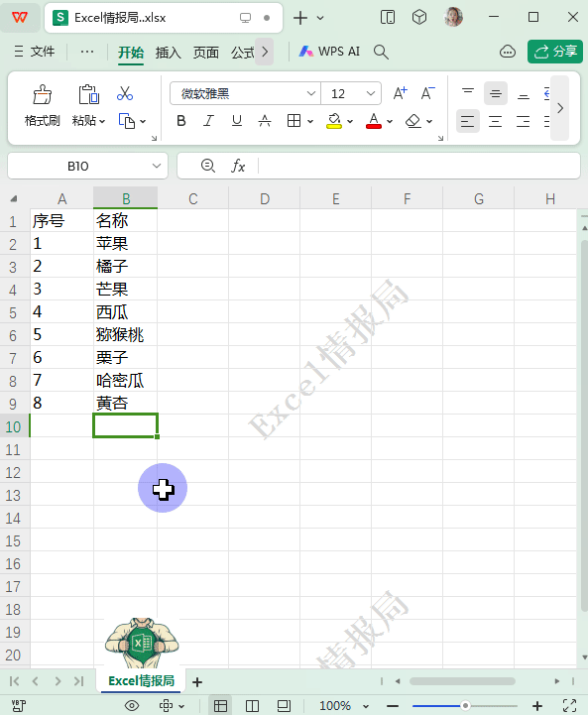Click the fullscreen icon in status bar
This screenshot has width=588, height=715.
[x=570, y=705]
